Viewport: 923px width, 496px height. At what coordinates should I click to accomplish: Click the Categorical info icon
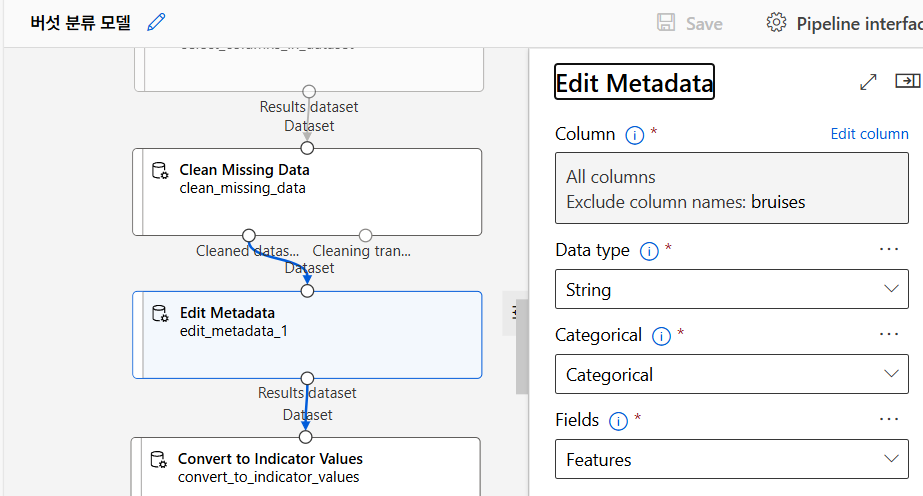[x=660, y=336]
